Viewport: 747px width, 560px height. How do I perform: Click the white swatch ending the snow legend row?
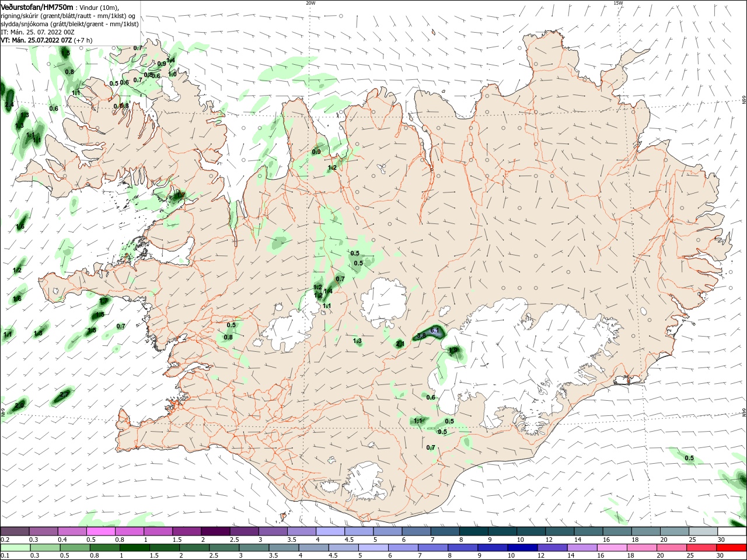tap(731, 531)
